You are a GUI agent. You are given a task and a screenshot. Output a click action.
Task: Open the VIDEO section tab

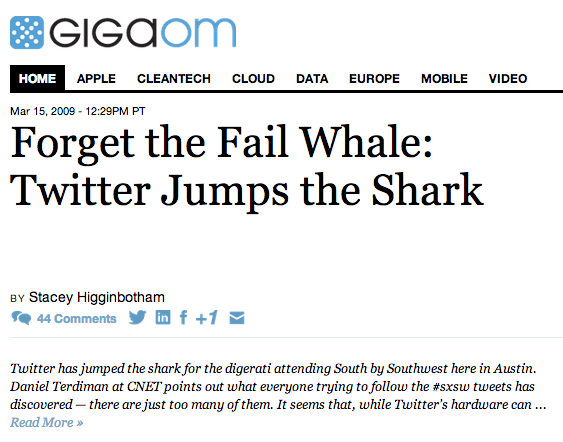[x=508, y=78]
